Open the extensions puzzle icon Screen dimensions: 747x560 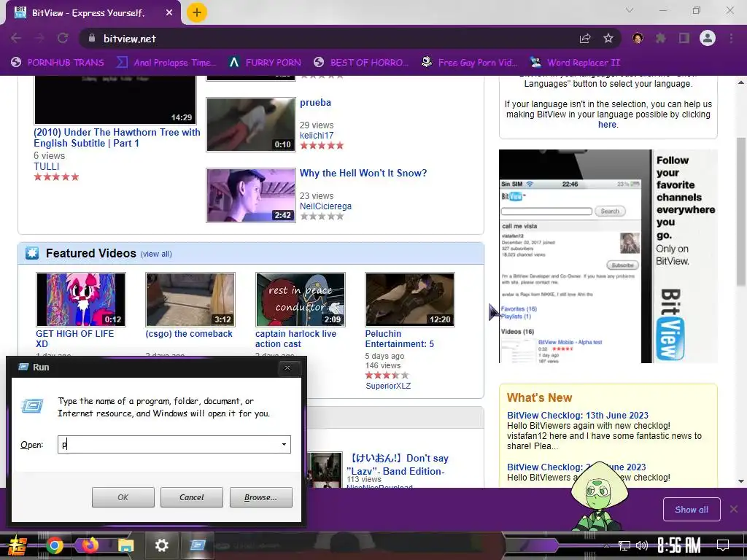tap(661, 38)
